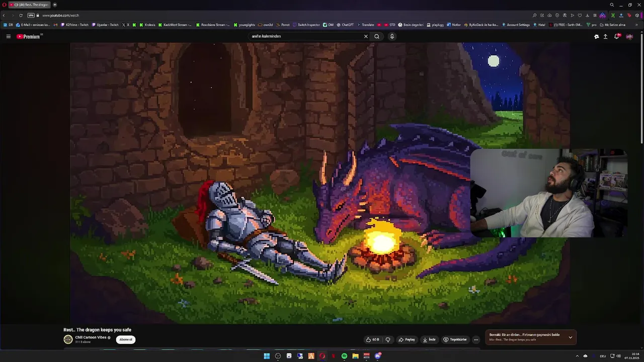Download the video with İndir
644x362 pixels.
pos(429,339)
